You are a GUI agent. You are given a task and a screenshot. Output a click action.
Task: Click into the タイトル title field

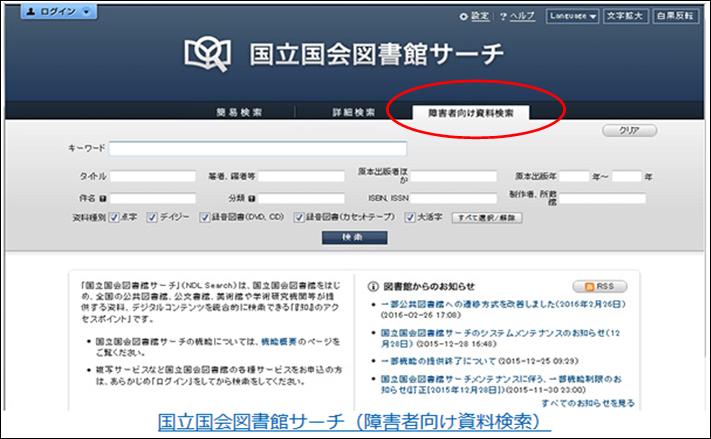coord(153,176)
